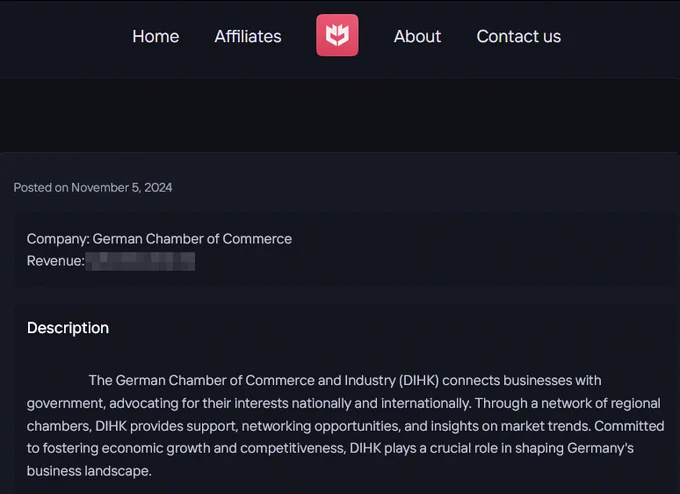Click the word 'government' in the description
680x494 pixels.
tap(66, 403)
